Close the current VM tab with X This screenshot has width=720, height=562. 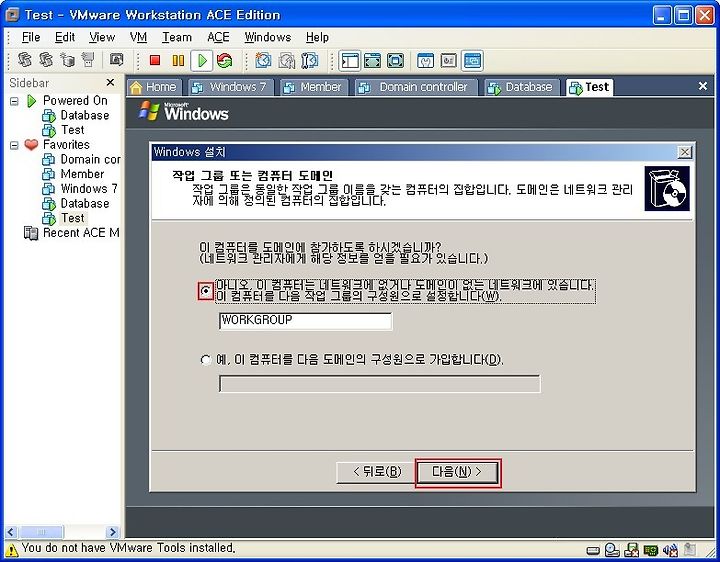tap(703, 86)
